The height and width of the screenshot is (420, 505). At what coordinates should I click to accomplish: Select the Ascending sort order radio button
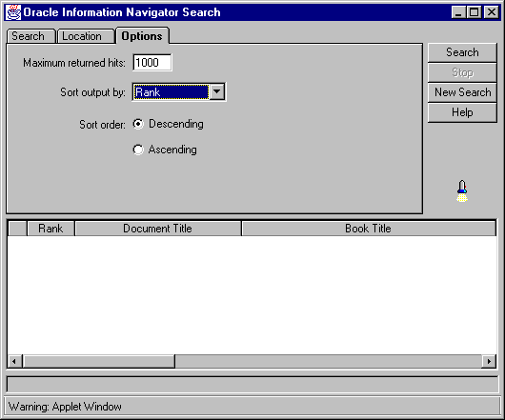coord(138,150)
